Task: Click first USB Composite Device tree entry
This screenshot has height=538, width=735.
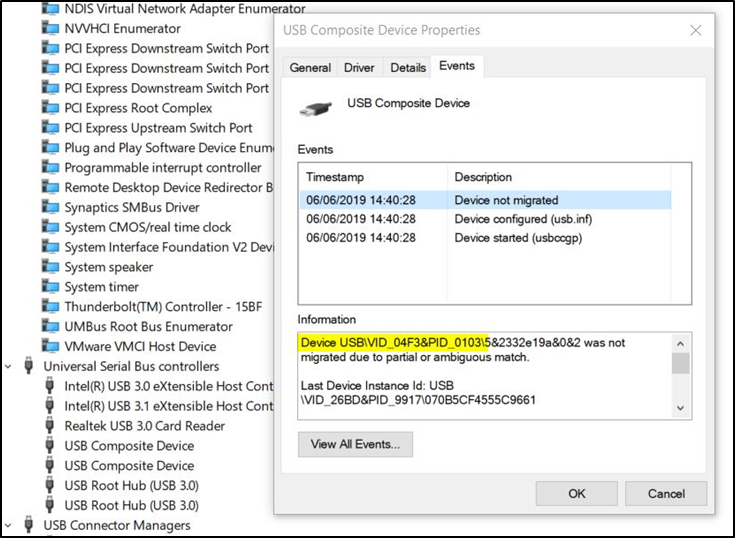Action: (x=129, y=446)
